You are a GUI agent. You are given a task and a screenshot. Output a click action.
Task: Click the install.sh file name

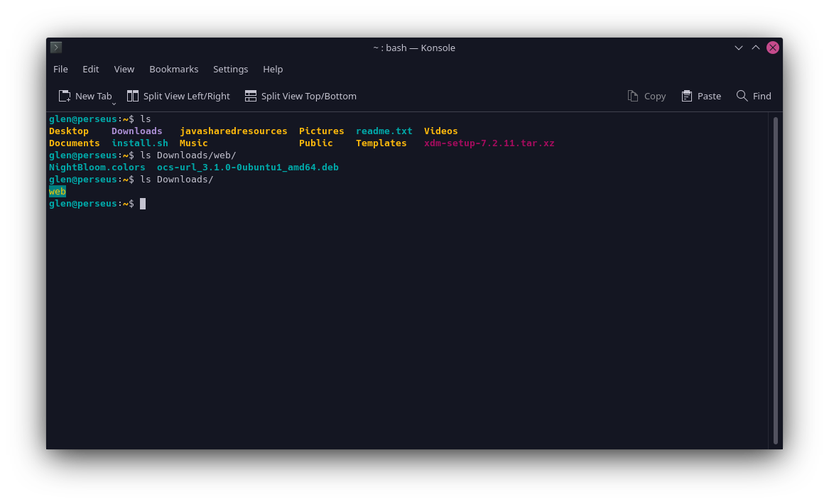pyautogui.click(x=140, y=143)
